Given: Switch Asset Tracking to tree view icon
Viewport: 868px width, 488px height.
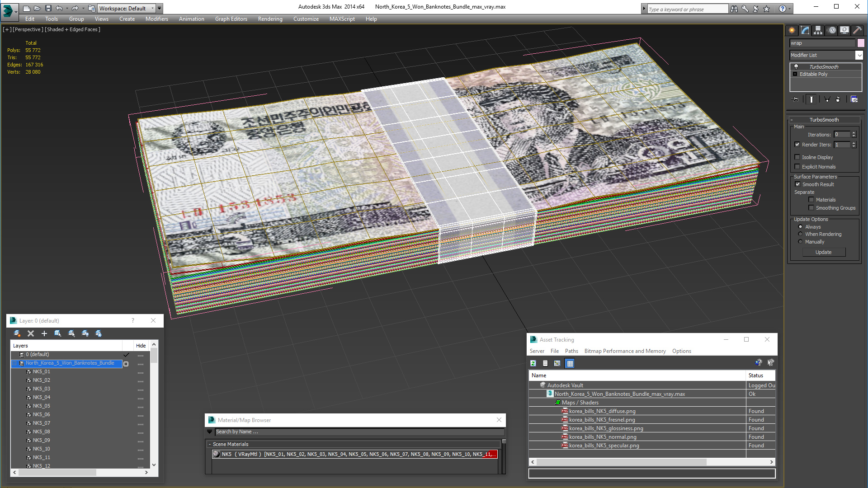Looking at the screenshot, I should click(557, 363).
